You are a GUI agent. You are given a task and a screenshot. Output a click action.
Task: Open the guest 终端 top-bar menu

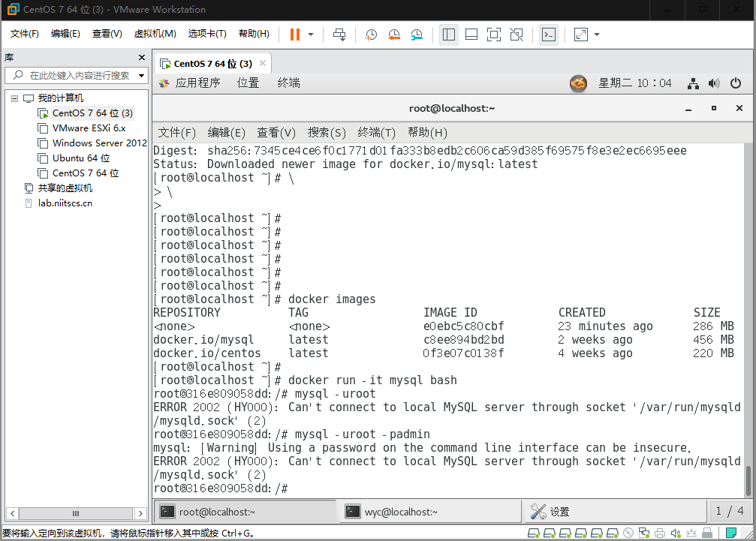pos(289,83)
